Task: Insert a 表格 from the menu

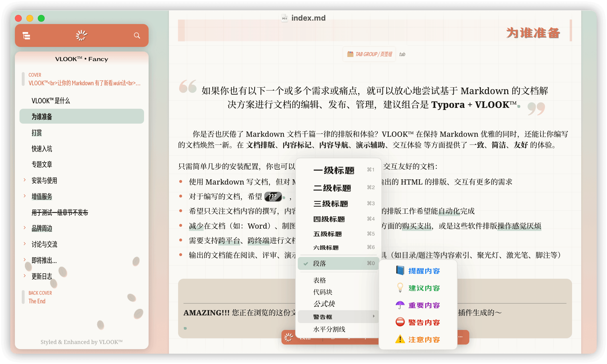Action: tap(338, 280)
